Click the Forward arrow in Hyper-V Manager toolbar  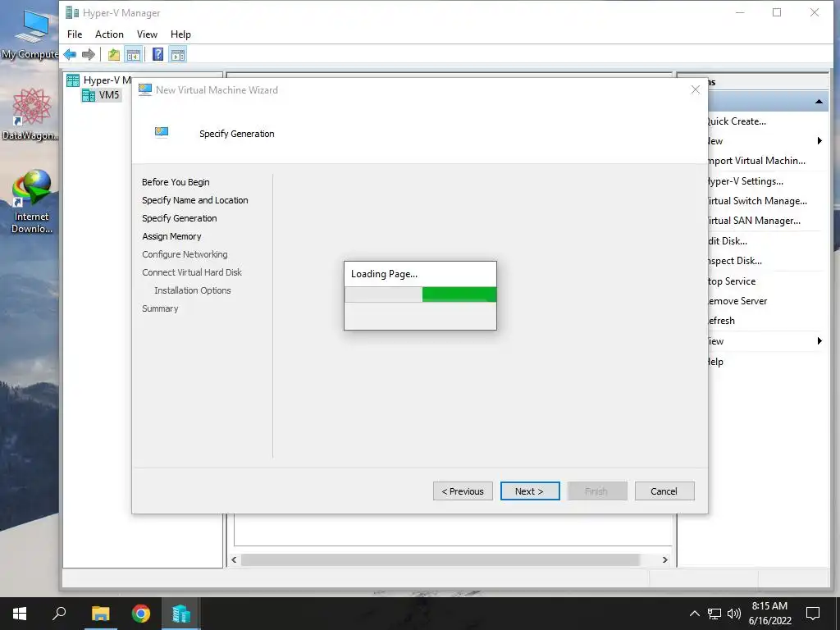pos(89,54)
